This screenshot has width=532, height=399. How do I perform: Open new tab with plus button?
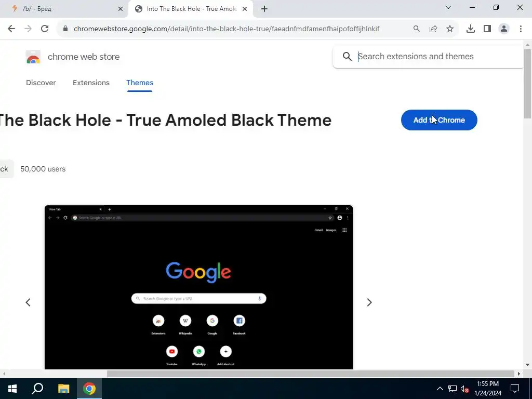click(x=264, y=9)
